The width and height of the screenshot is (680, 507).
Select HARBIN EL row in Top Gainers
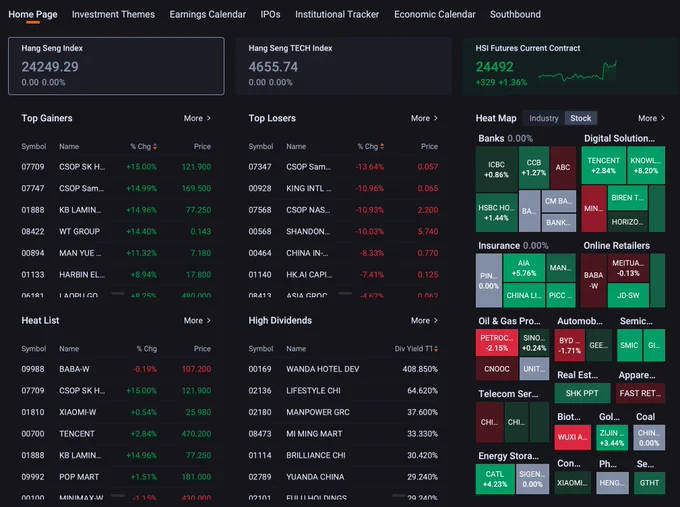click(116, 275)
